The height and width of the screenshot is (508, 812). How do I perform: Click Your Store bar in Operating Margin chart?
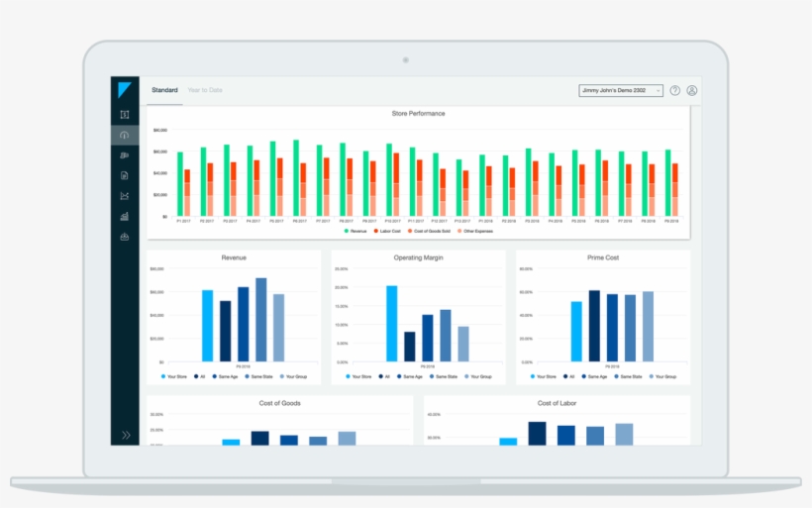click(391, 323)
